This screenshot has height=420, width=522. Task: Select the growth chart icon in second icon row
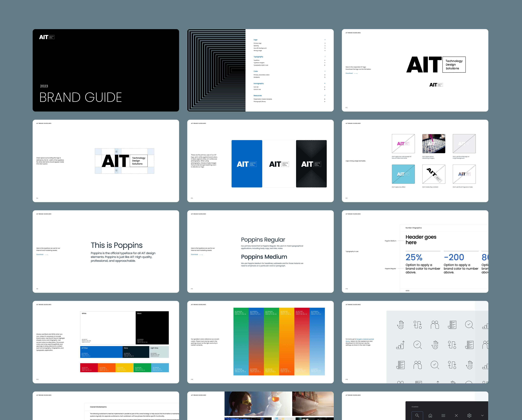[x=400, y=345]
